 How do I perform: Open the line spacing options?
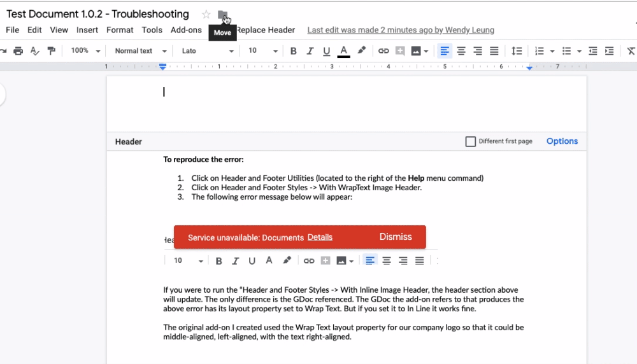pos(517,51)
